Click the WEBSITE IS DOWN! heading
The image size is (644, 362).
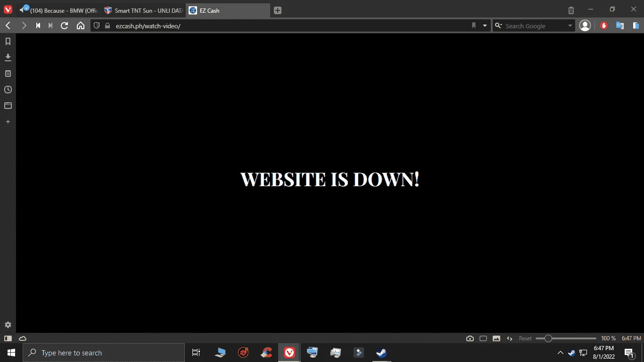tap(330, 180)
